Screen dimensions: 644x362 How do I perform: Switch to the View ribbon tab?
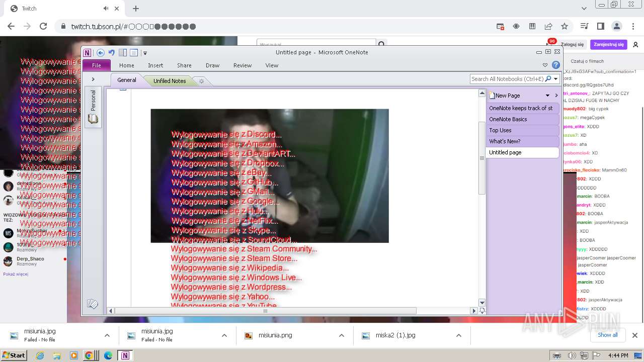[x=272, y=65]
